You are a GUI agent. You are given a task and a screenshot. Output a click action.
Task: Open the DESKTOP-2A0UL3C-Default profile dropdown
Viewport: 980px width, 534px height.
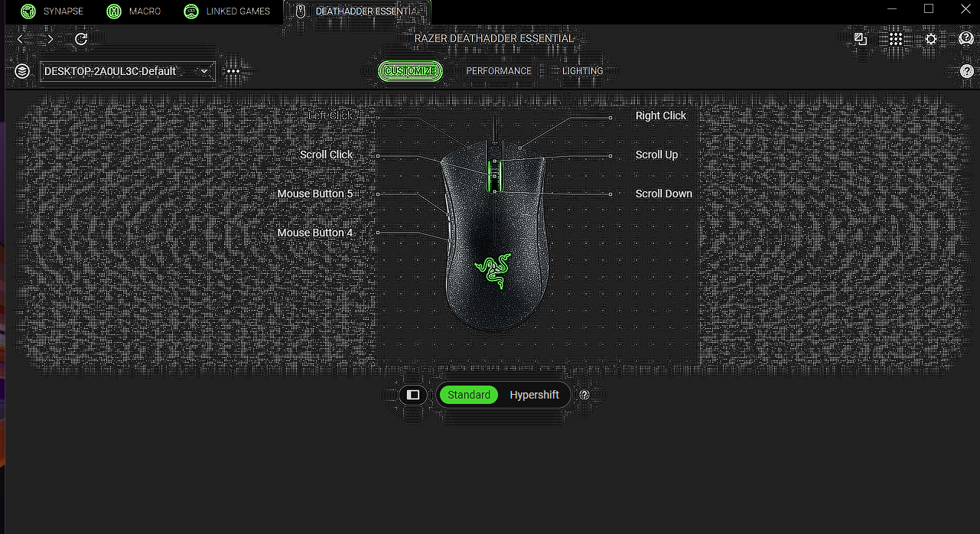coord(127,71)
